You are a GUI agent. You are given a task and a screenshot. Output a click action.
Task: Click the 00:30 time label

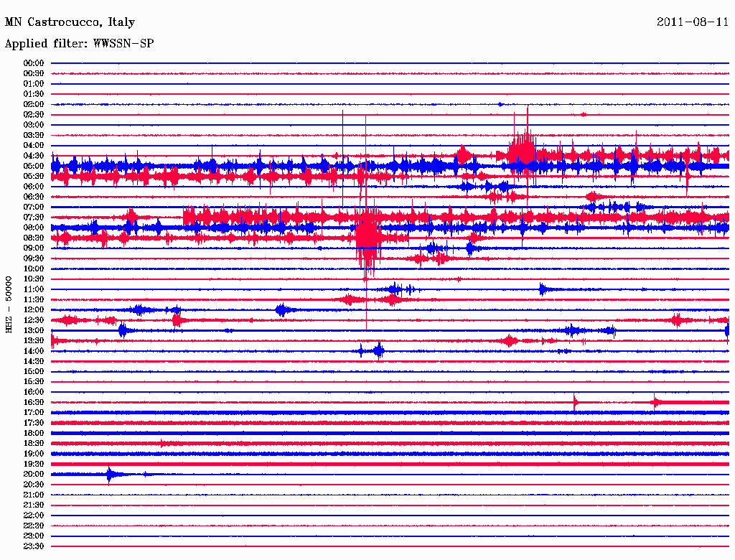(34, 73)
